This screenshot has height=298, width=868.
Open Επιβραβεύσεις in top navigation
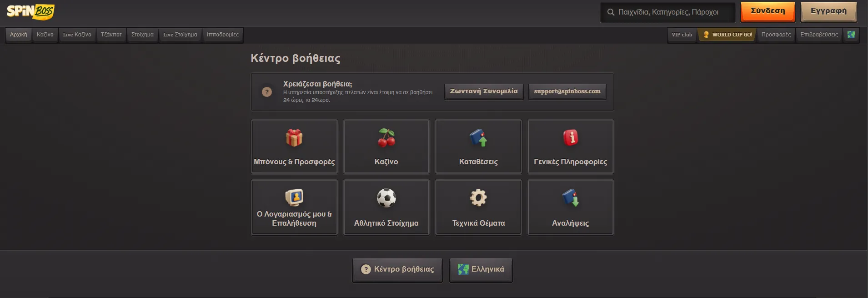[819, 35]
